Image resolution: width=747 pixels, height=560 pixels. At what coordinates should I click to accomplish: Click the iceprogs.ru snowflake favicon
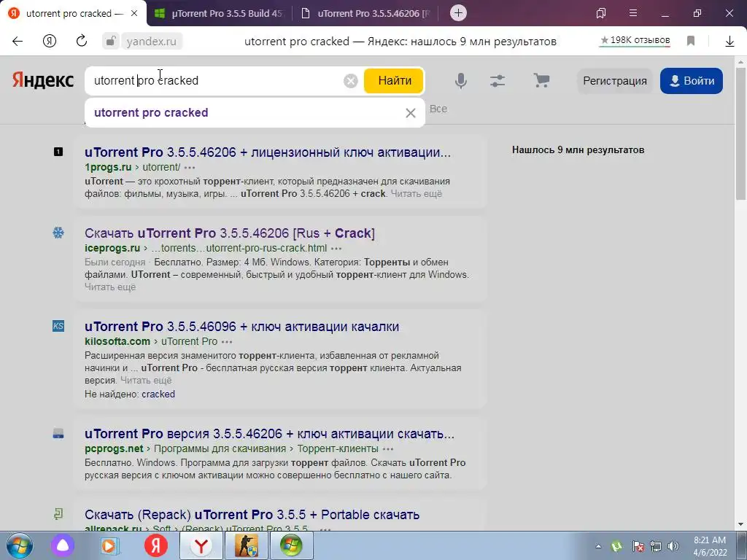[58, 233]
